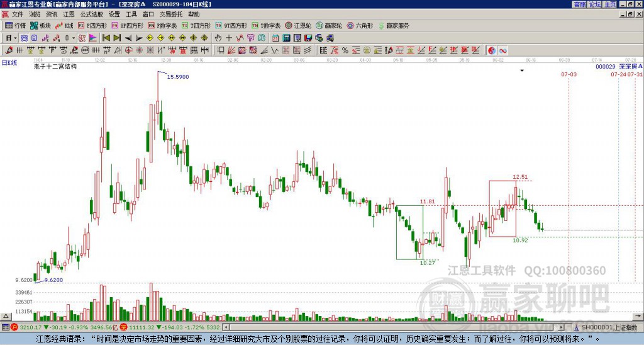Open the 帮助 menu
This screenshot has height=345, width=644.
tap(194, 14)
